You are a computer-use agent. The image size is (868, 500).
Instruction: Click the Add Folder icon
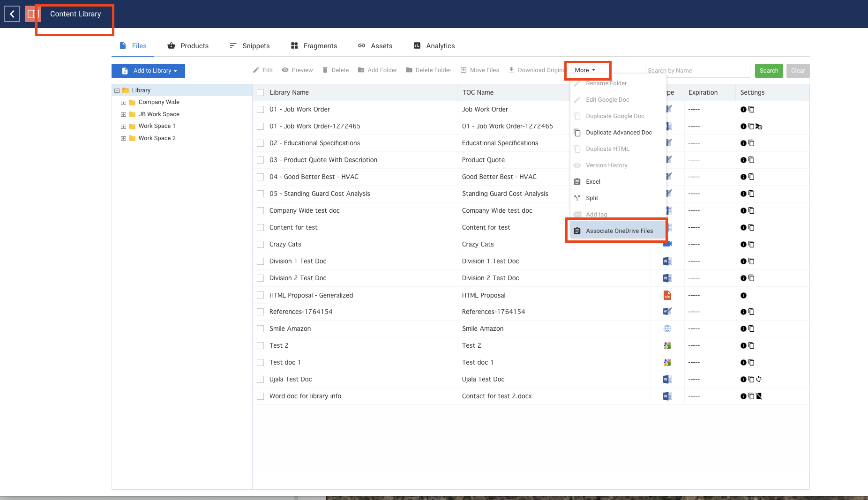point(361,70)
